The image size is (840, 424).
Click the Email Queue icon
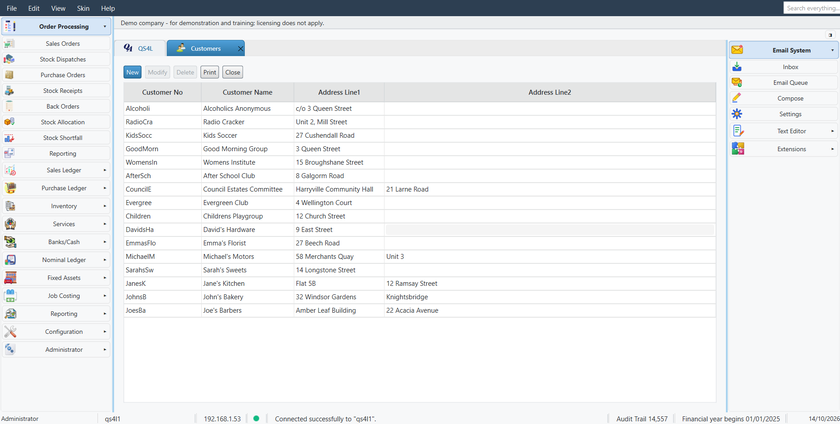tap(737, 83)
